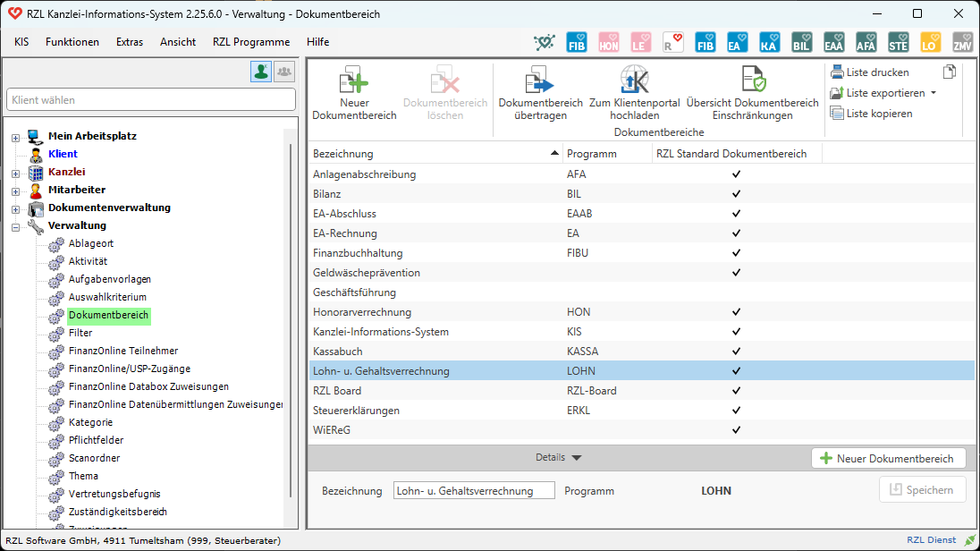
Task: Toggle the multi-client group view icon
Action: pyautogui.click(x=284, y=72)
